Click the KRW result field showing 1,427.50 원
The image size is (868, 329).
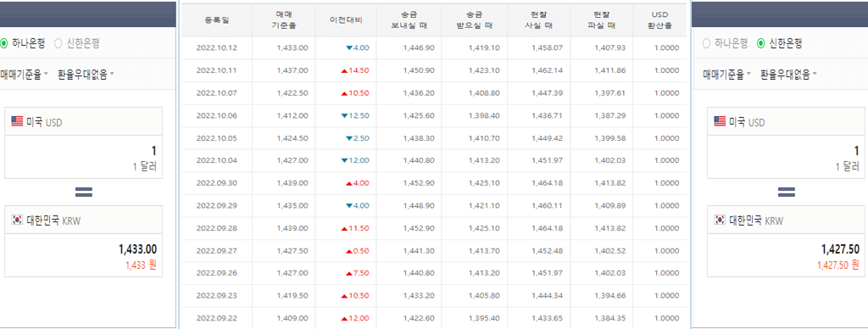[786, 255]
